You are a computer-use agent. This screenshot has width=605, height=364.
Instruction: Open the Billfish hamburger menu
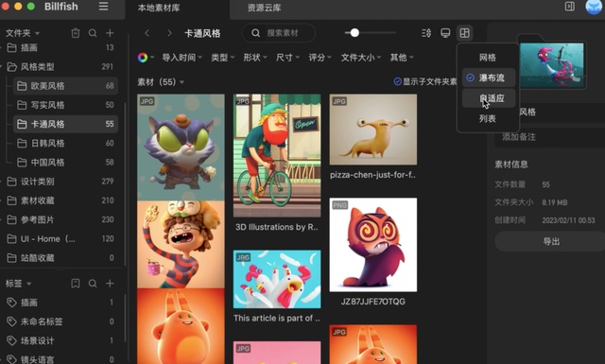click(x=103, y=7)
